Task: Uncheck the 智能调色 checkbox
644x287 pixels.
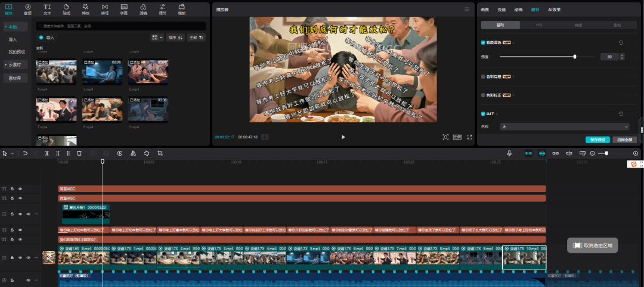Action: 483,42
